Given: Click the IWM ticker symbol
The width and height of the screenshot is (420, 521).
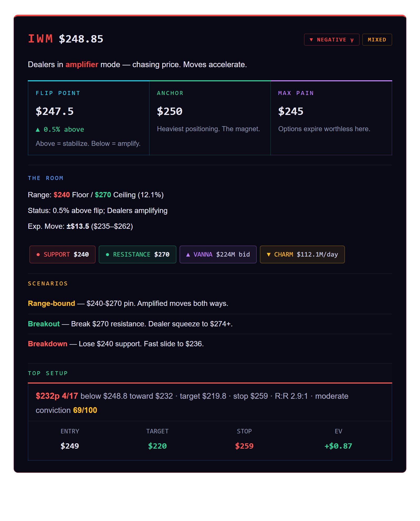Looking at the screenshot, I should [x=40, y=39].
